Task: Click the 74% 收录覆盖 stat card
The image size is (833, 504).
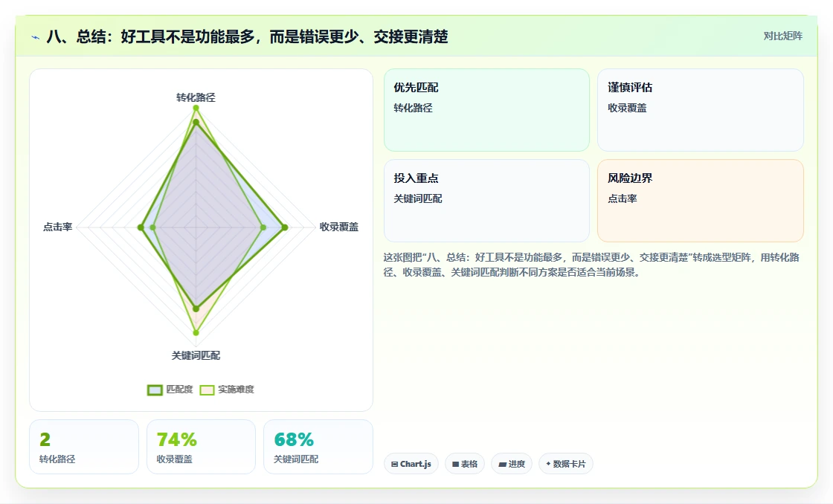Action: pyautogui.click(x=201, y=447)
